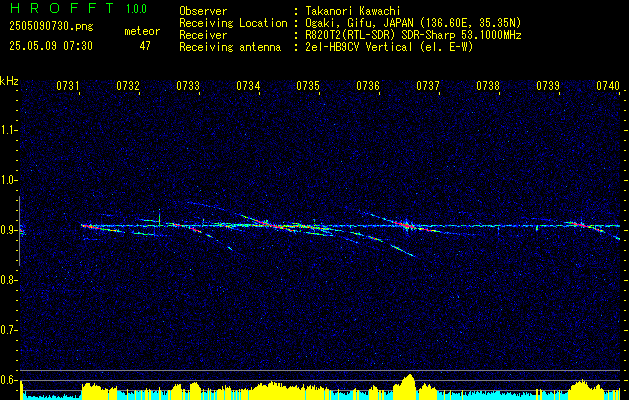The width and height of the screenshot is (629, 400).
Task: Click the 0.6 kHz axis label
Action: click(x=8, y=380)
